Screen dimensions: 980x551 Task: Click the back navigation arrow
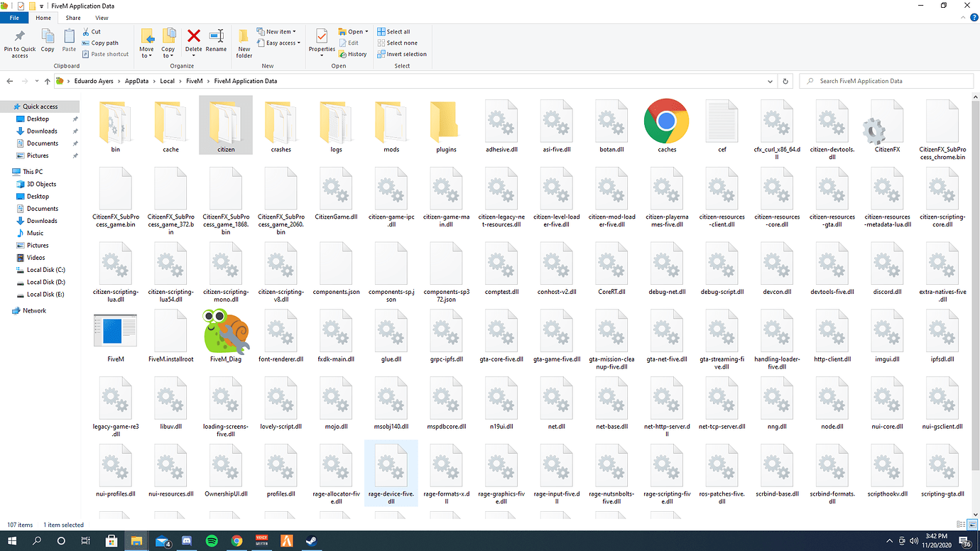point(9,81)
